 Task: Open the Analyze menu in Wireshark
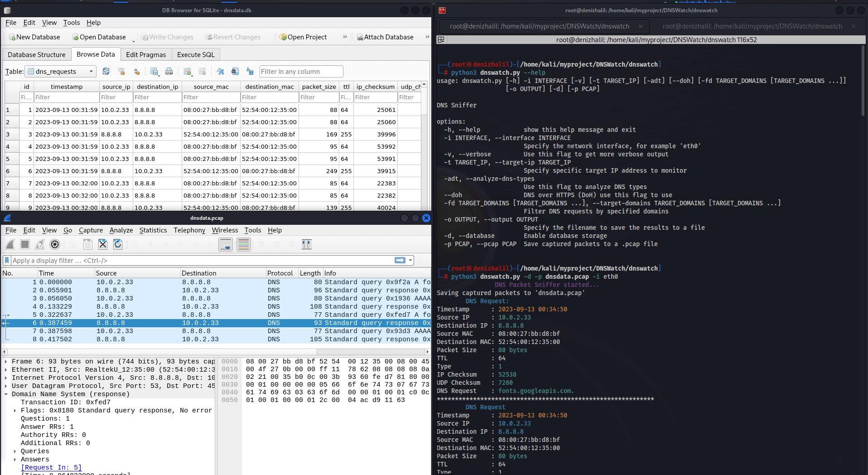pyautogui.click(x=121, y=230)
